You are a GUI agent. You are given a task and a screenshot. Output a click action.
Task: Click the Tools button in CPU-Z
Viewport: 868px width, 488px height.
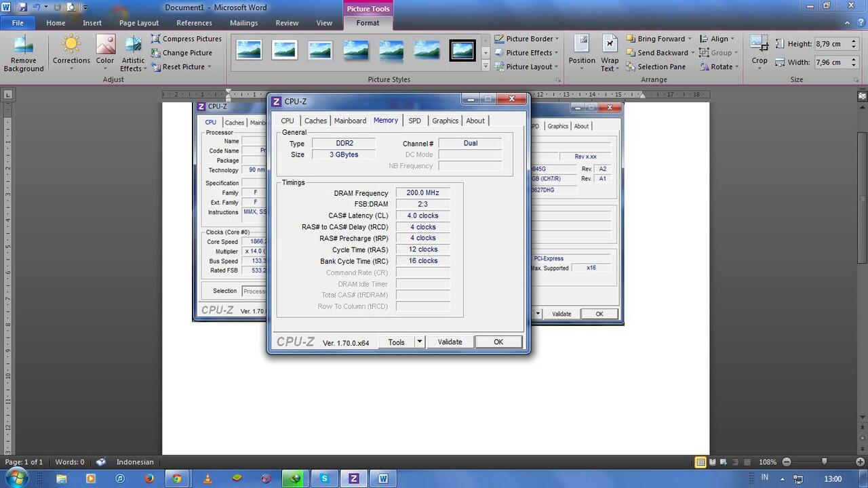397,342
